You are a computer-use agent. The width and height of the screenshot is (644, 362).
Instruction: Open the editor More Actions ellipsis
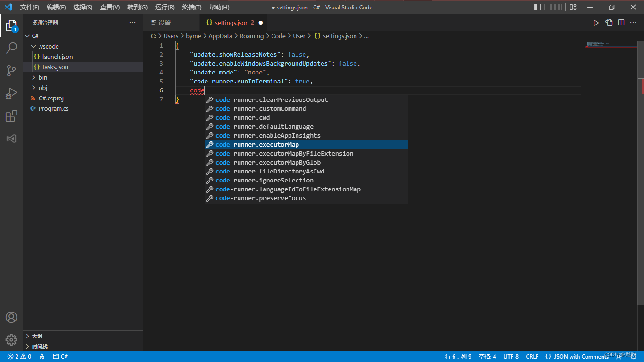(x=634, y=23)
